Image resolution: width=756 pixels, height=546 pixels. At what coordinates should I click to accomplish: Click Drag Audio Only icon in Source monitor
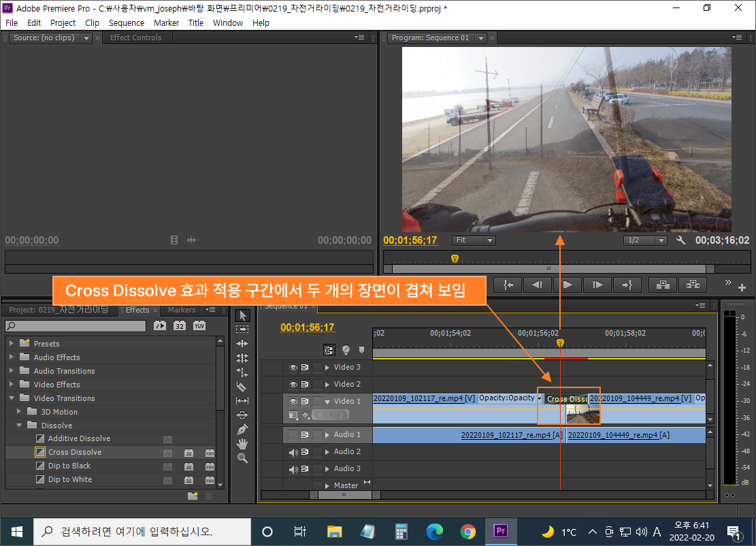coord(191,240)
